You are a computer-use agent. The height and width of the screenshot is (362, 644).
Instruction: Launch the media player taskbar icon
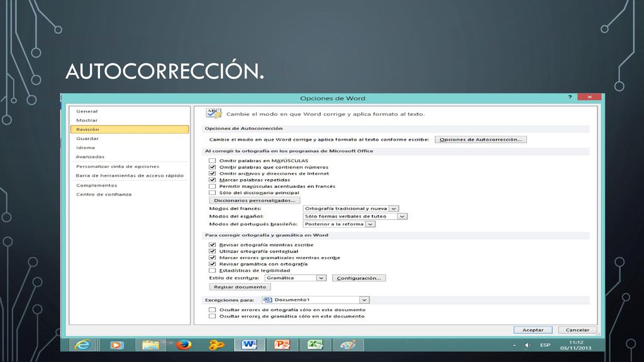click(x=116, y=345)
